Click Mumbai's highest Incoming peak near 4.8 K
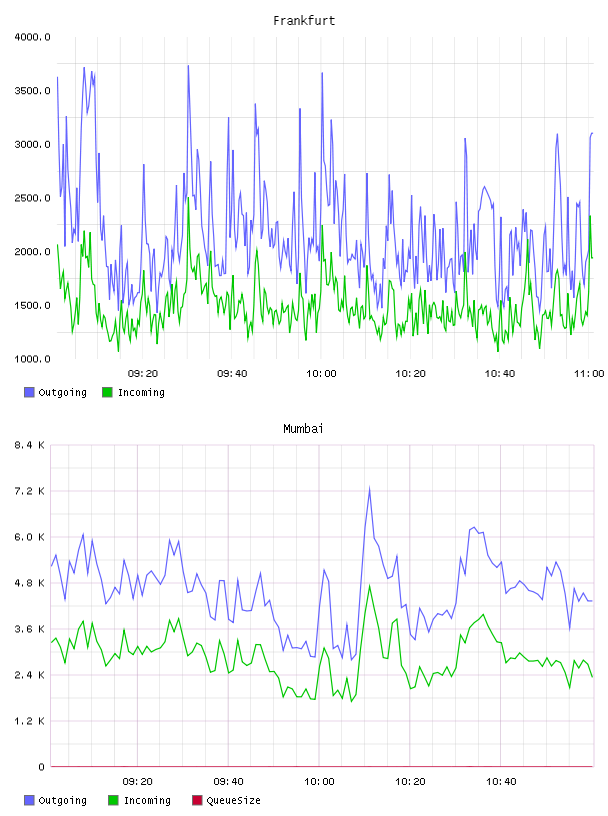Viewport: 608px width, 816px height. [370, 586]
